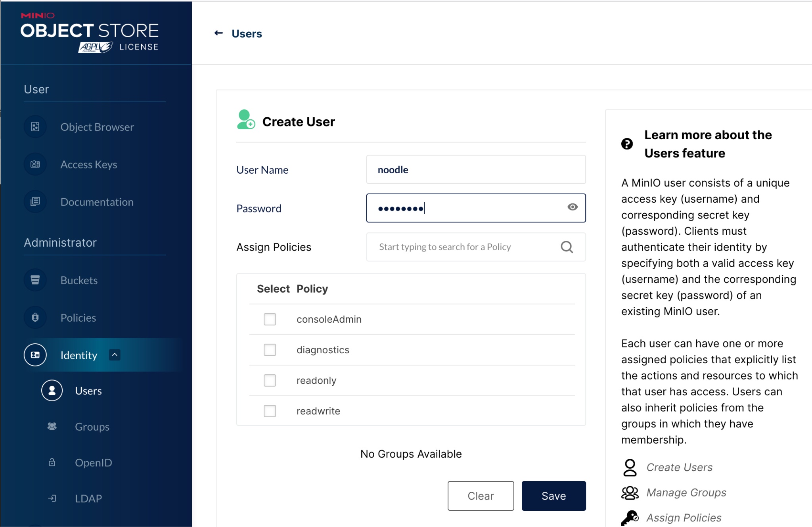Click the Policies shield icon

point(35,317)
